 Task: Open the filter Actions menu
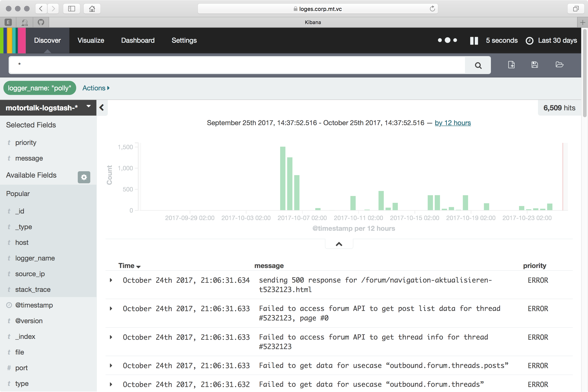point(96,88)
